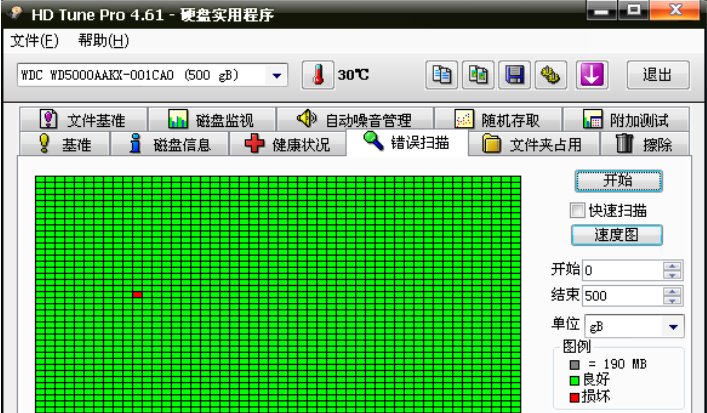The width and height of the screenshot is (707, 413).
Task: Click the 结束 input field showing 500
Action: (x=622, y=295)
